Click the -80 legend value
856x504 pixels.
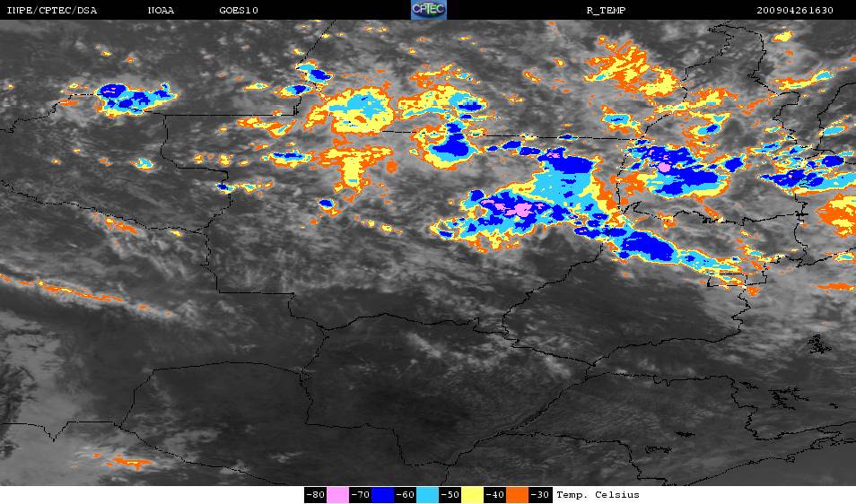pyautogui.click(x=316, y=495)
